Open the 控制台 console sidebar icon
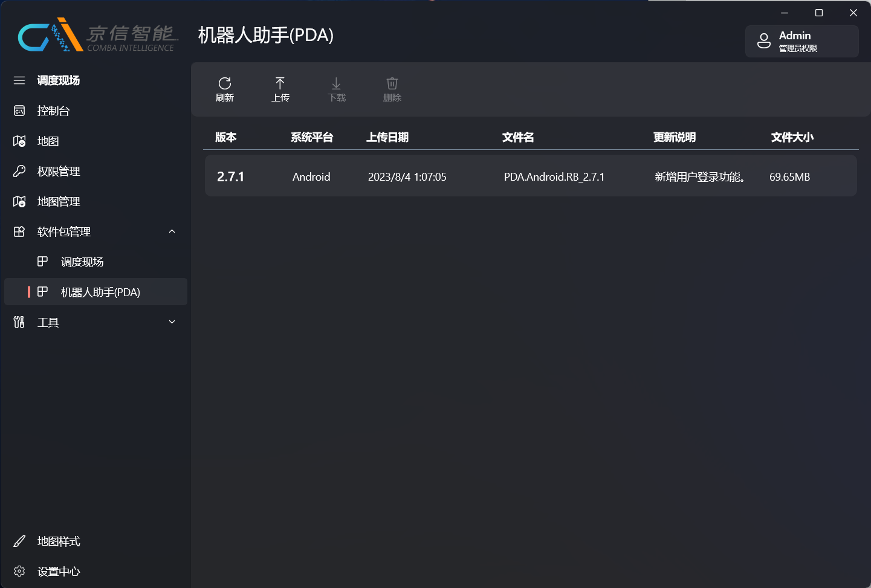The image size is (871, 588). click(19, 111)
